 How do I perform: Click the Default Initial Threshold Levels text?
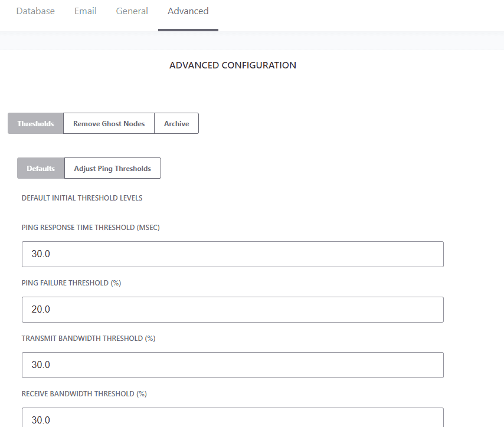(x=82, y=198)
